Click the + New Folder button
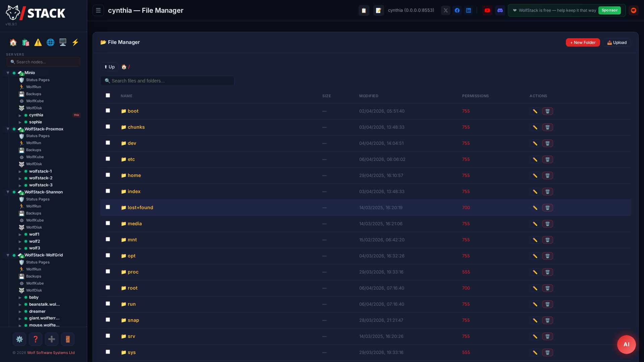Image resolution: width=644 pixels, height=362 pixels. (583, 43)
